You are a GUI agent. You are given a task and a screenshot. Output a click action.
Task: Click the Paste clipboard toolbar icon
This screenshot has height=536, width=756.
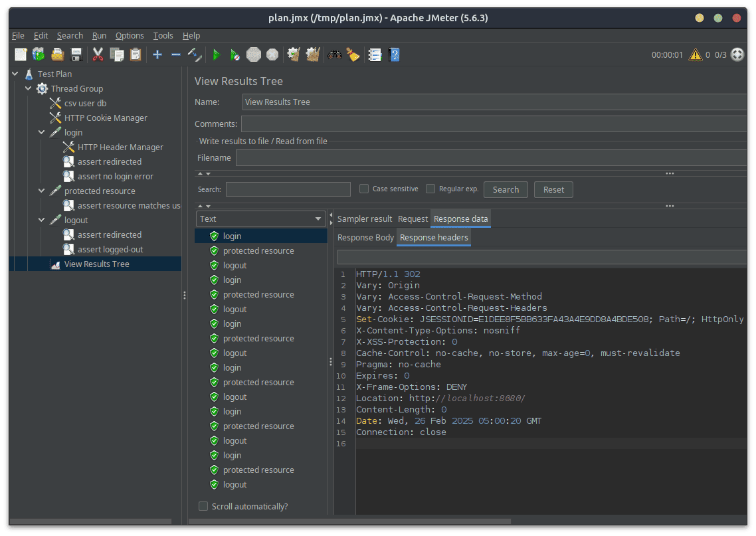136,55
